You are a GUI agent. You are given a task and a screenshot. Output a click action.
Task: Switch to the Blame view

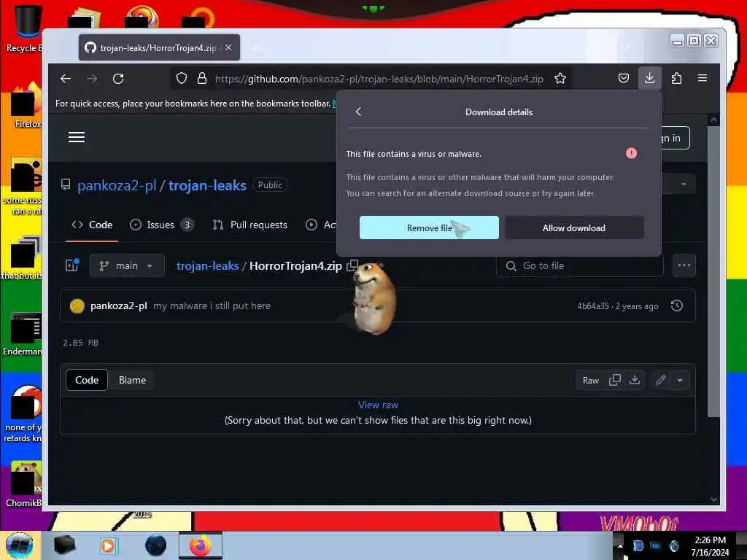133,380
